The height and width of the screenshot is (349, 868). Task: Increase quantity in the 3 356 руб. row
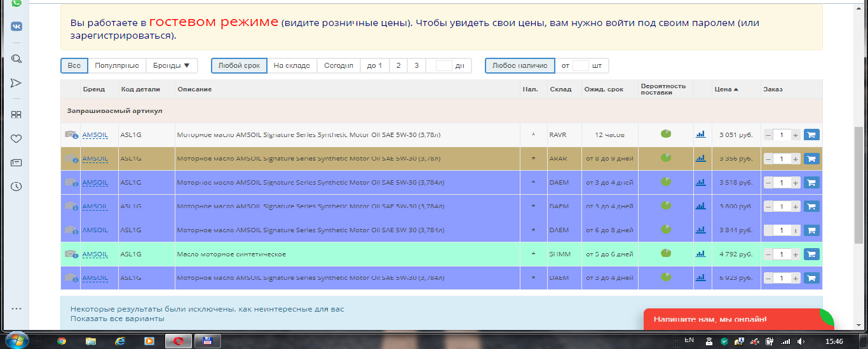coord(796,159)
